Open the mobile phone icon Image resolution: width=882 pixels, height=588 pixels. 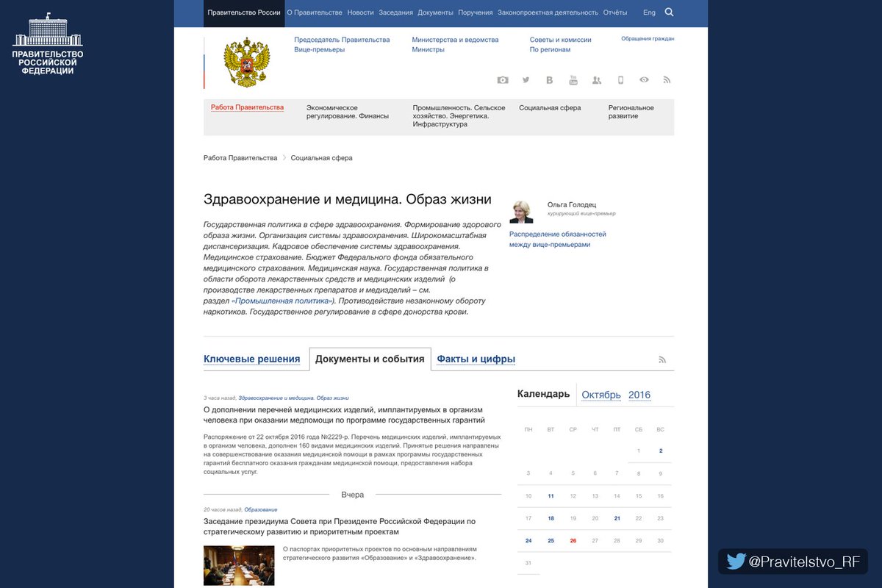point(620,80)
